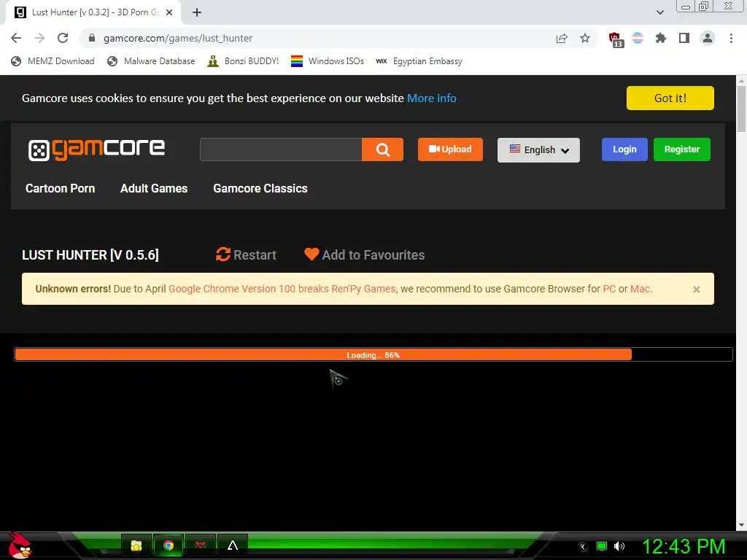
Task: Open the Windows ISOs bookmark
Action: pos(328,61)
